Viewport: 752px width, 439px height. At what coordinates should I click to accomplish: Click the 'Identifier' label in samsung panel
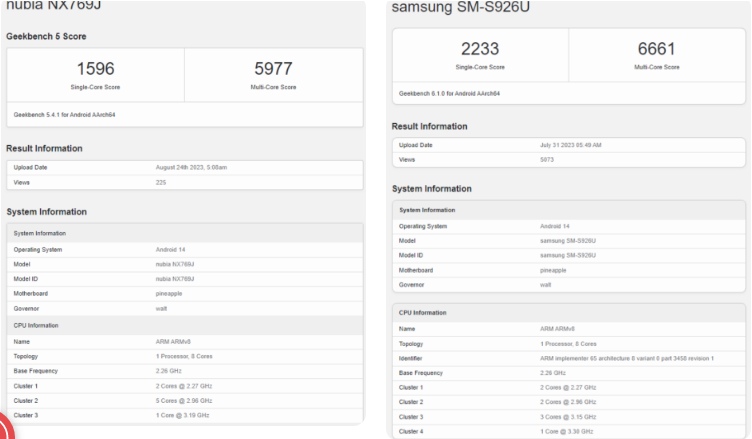pyautogui.click(x=411, y=358)
